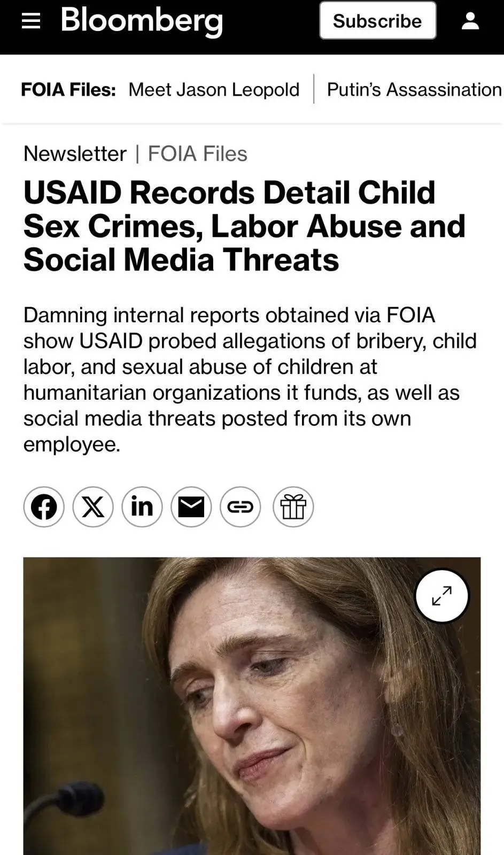504x855 pixels.
Task: Open the account profile icon
Action: tap(470, 21)
